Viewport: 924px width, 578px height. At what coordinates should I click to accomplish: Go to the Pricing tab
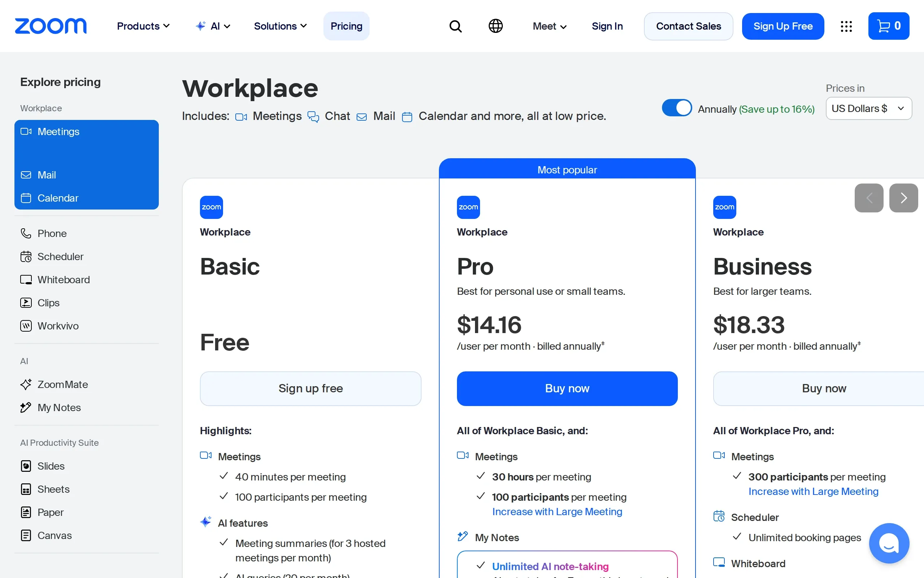pos(346,26)
